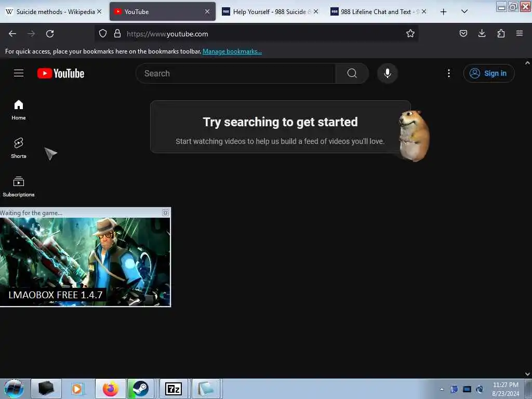The image size is (532, 399).
Task: Open the Windows Start orb
Action: click(x=14, y=389)
